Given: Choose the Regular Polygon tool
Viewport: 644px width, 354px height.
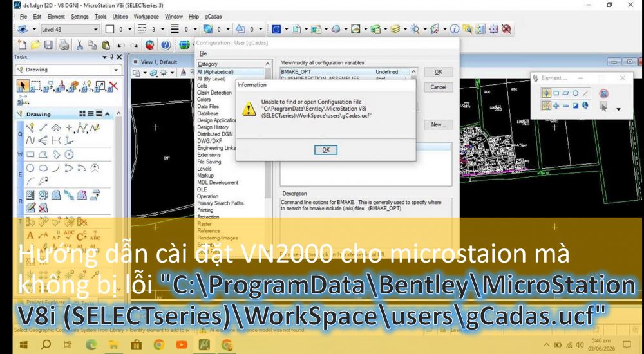Looking at the screenshot, I should (69, 154).
